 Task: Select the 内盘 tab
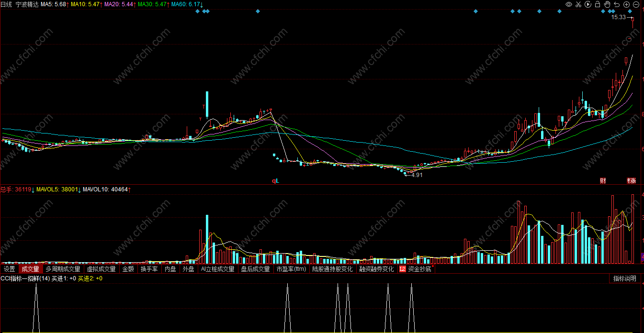170,269
